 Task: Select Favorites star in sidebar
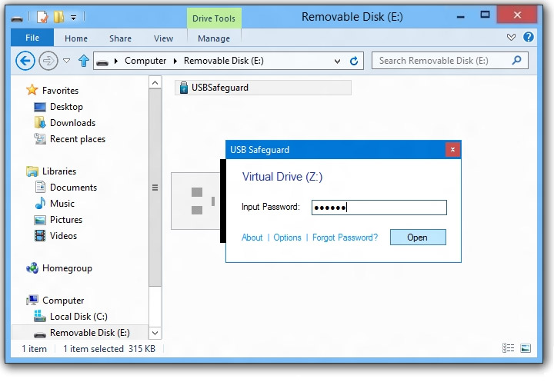coord(32,90)
